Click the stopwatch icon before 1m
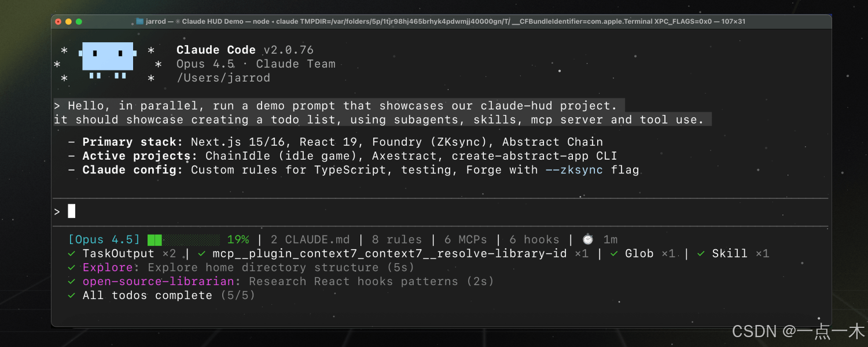The height and width of the screenshot is (347, 868). pos(587,239)
